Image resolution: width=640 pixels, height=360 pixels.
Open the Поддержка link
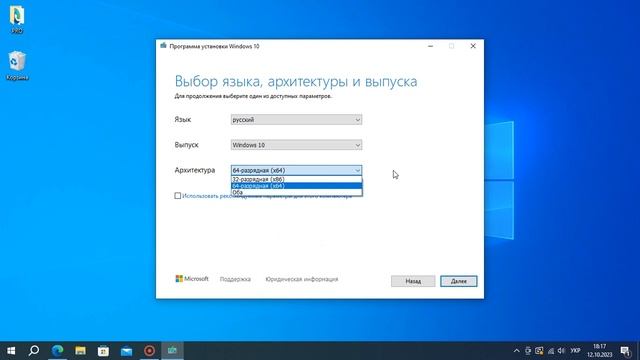coord(235,279)
